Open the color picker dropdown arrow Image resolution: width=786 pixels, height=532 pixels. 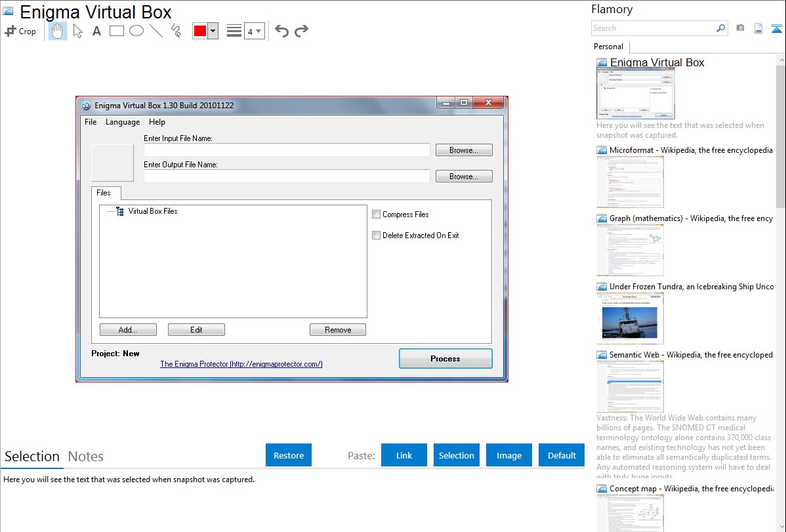point(213,31)
